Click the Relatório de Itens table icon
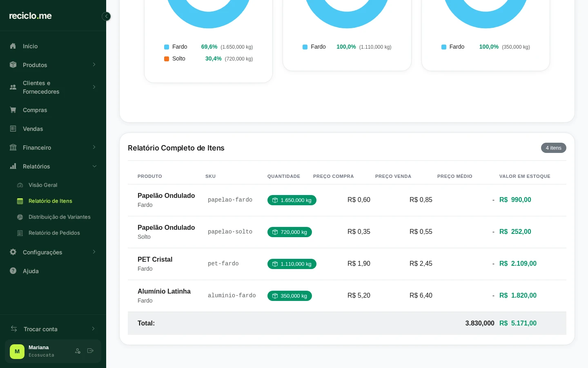 point(20,201)
